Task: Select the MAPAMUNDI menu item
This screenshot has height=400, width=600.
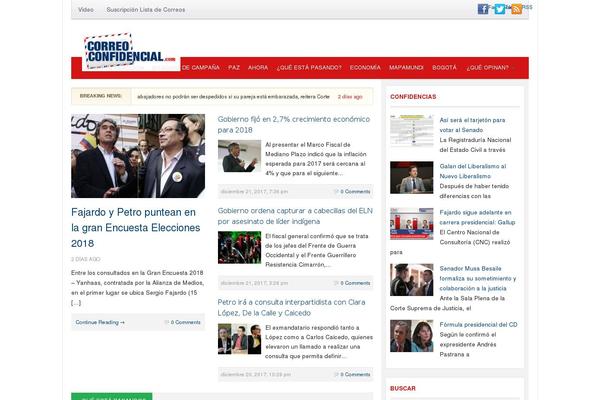Action: click(x=406, y=67)
